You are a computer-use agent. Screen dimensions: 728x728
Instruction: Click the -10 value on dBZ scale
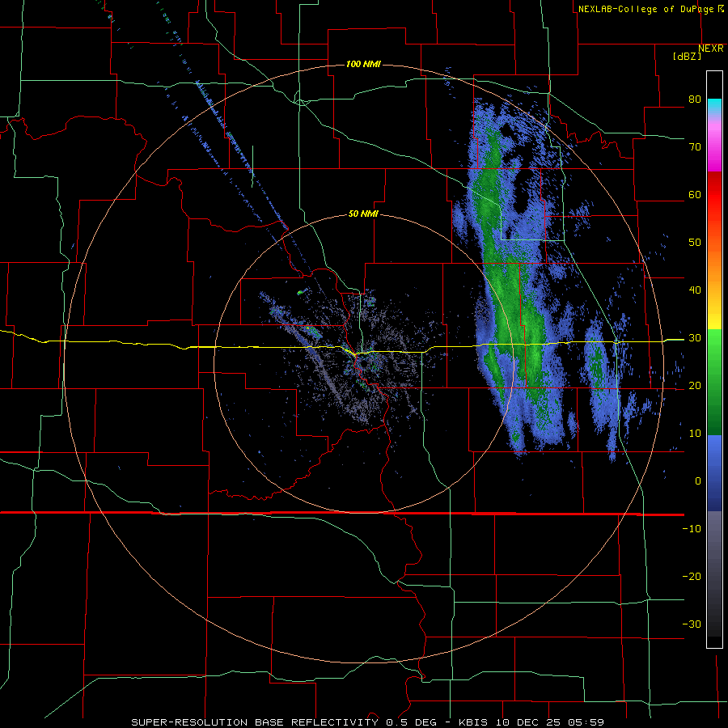point(692,529)
